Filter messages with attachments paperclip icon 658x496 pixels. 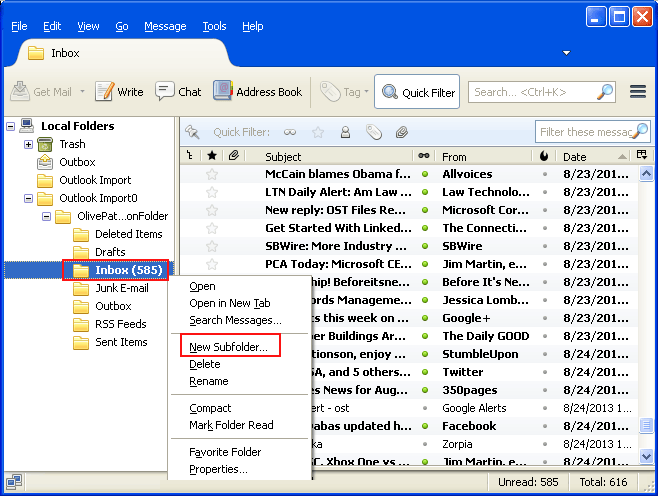(402, 132)
